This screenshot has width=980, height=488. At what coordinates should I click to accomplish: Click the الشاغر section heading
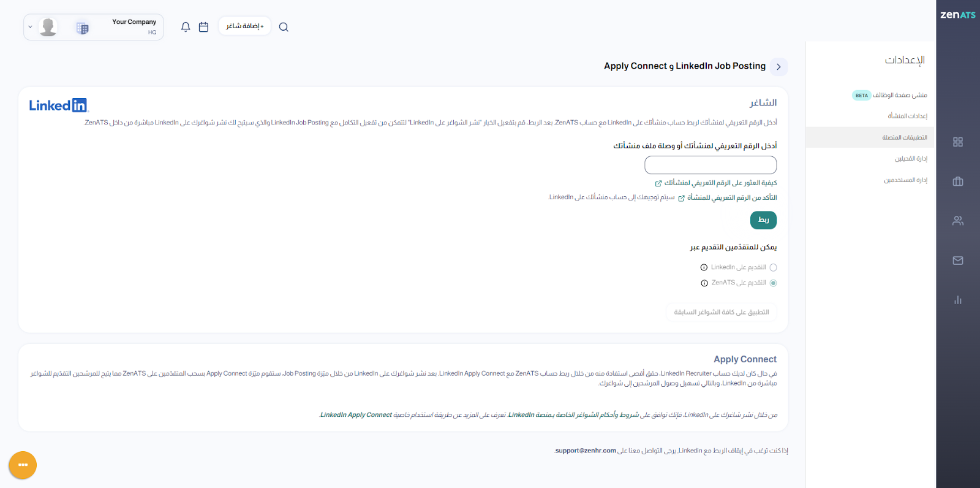click(763, 103)
